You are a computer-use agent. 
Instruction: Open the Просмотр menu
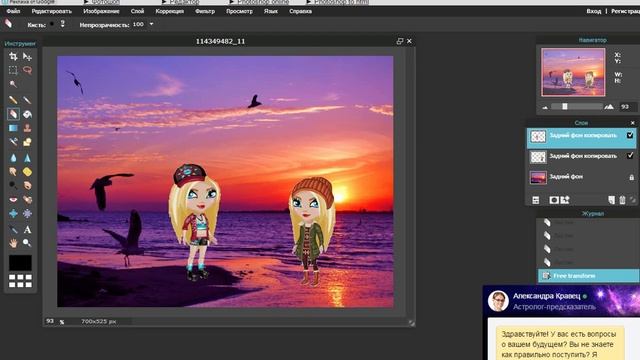[239, 11]
